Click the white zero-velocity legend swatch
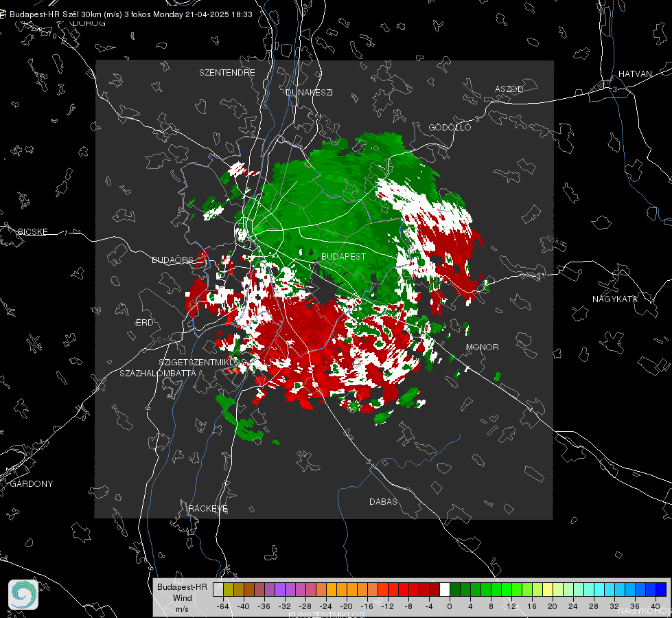 pyautogui.click(x=445, y=589)
